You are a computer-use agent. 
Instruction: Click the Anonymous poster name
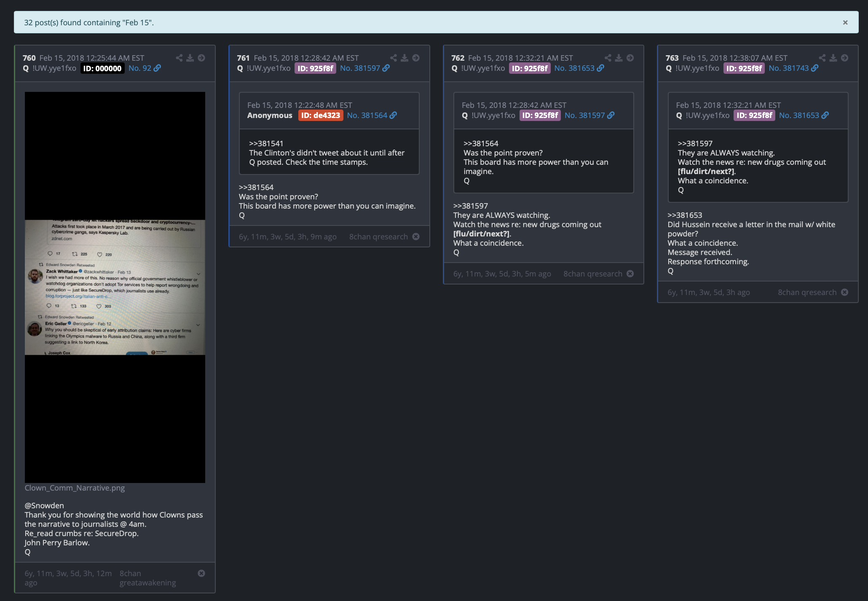point(270,115)
